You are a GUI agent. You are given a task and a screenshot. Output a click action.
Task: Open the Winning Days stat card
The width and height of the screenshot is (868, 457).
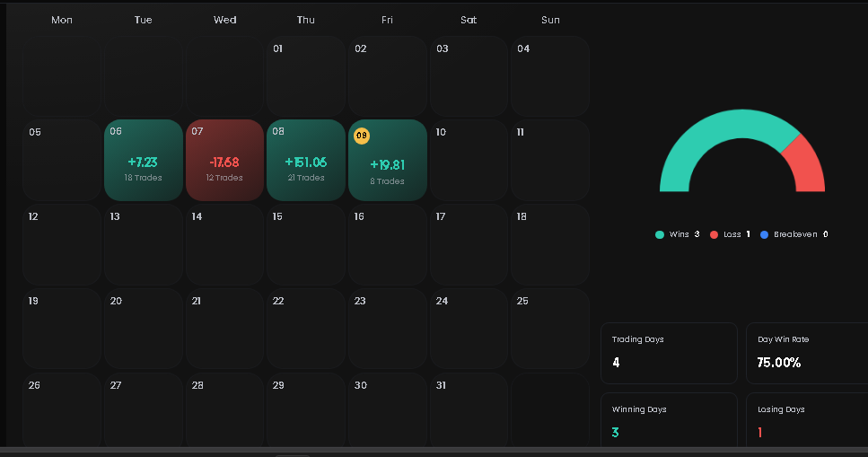670,420
